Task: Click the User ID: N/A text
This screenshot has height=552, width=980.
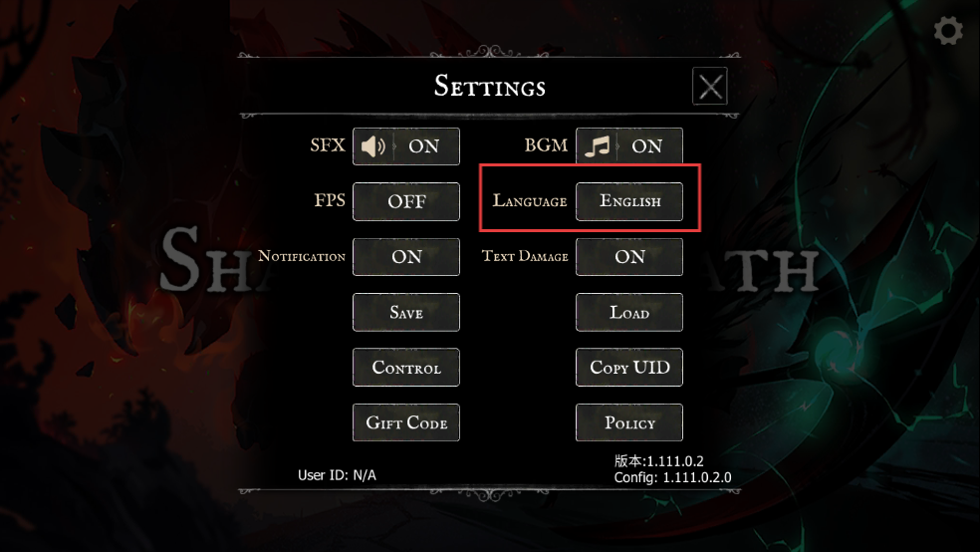Action: 337,475
